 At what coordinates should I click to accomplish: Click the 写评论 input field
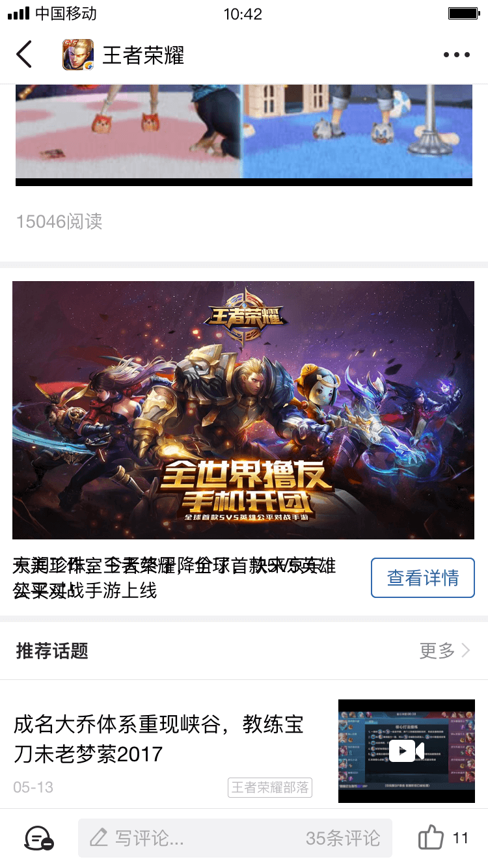pos(235,838)
